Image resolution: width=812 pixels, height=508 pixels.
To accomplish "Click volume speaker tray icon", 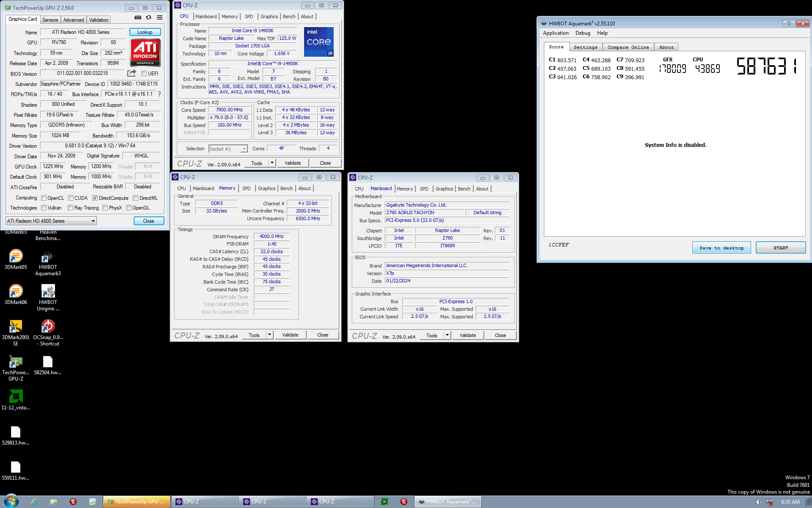I will click(759, 502).
